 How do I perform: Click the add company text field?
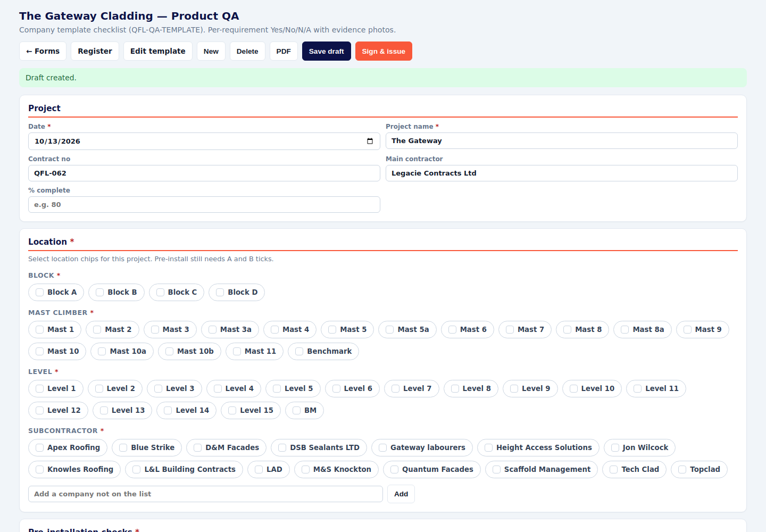coord(205,494)
